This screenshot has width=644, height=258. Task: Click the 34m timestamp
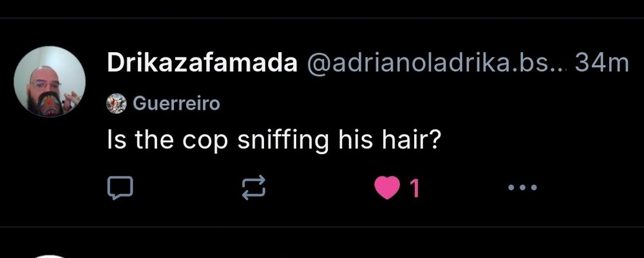[x=601, y=64]
